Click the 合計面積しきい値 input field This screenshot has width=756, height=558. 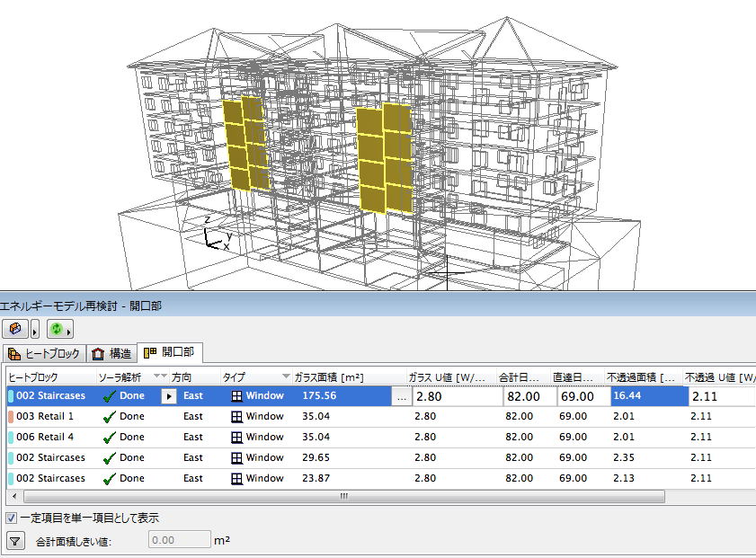coord(180,540)
